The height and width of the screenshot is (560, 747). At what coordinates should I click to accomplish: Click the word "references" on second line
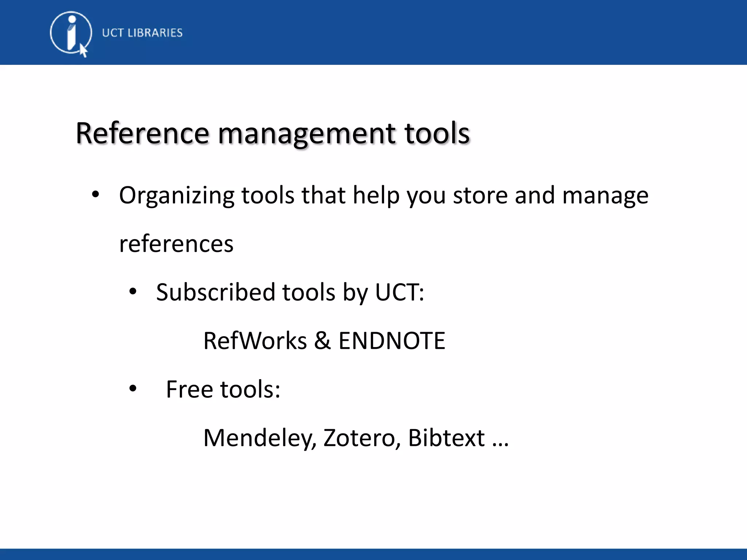(x=176, y=244)
